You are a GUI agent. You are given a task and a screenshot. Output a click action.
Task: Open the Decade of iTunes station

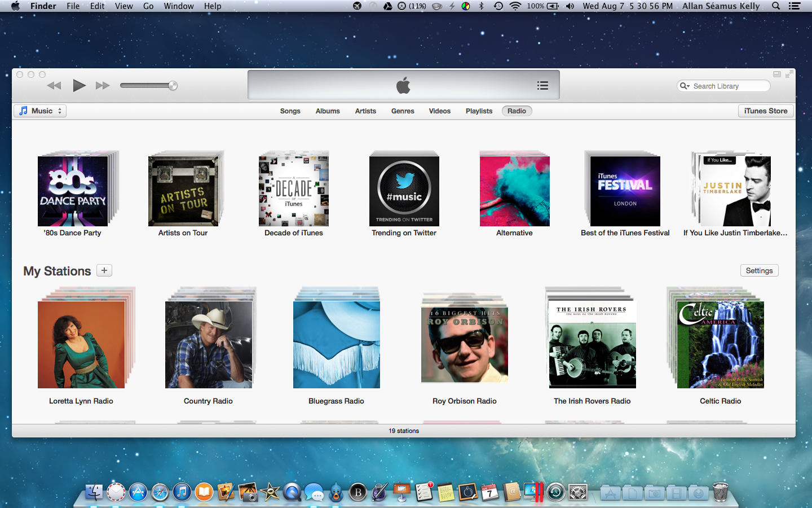[x=294, y=191]
